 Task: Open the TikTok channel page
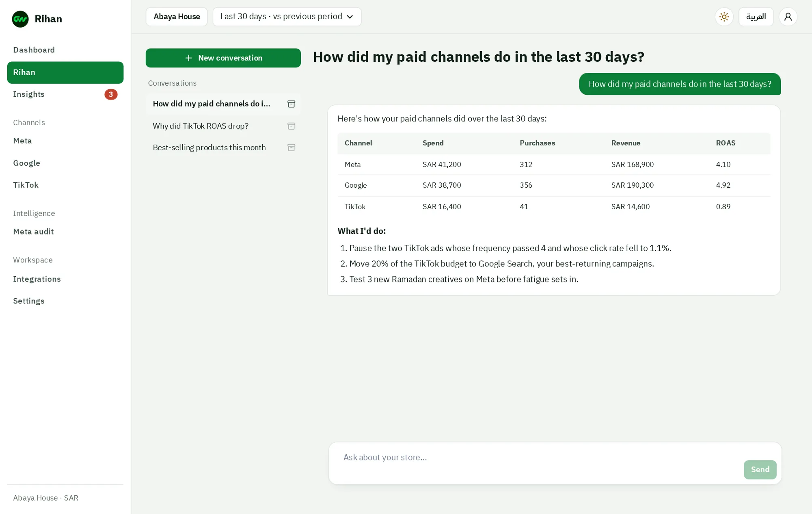(65, 185)
